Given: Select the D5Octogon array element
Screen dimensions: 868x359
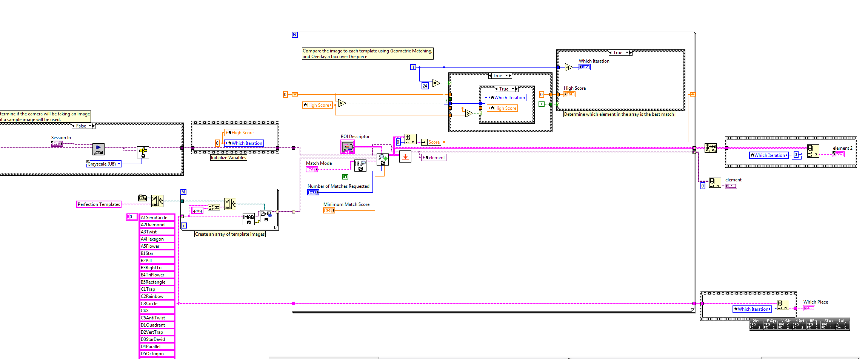Looking at the screenshot, I should [x=157, y=354].
